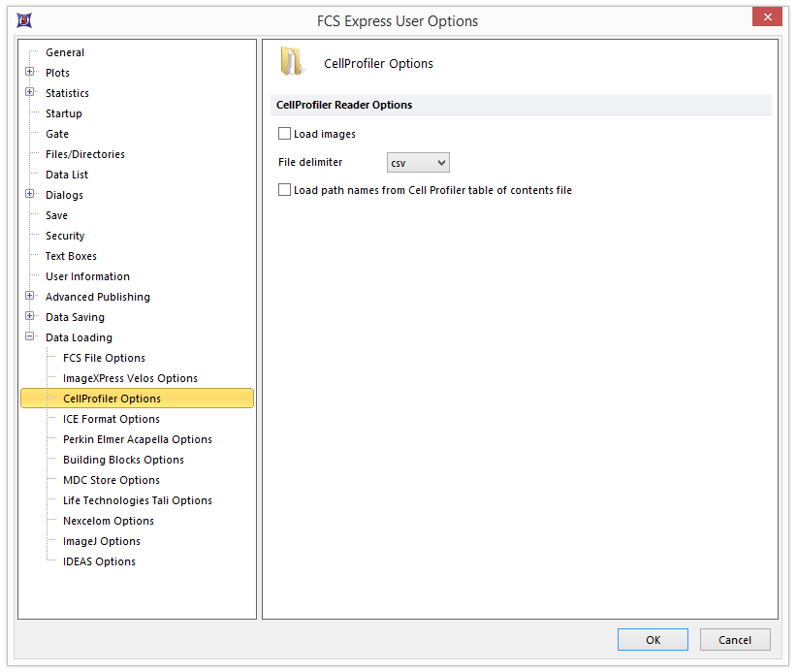This screenshot has height=672, width=797.
Task: Enable the Load images checkbox
Action: click(x=285, y=134)
